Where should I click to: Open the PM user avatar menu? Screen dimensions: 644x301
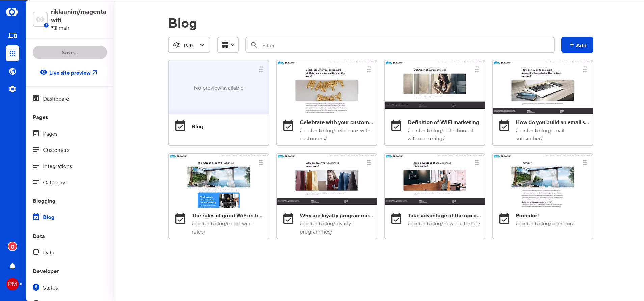[12, 284]
